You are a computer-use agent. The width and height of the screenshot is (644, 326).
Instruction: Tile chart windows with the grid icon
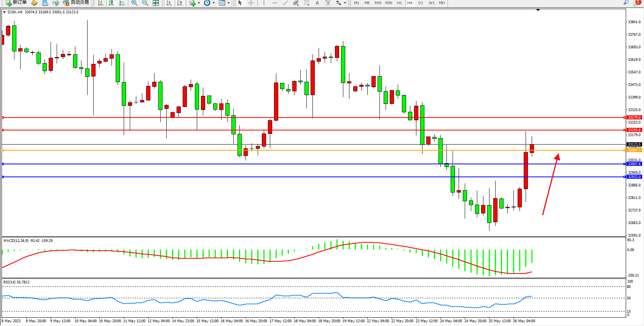tap(156, 3)
